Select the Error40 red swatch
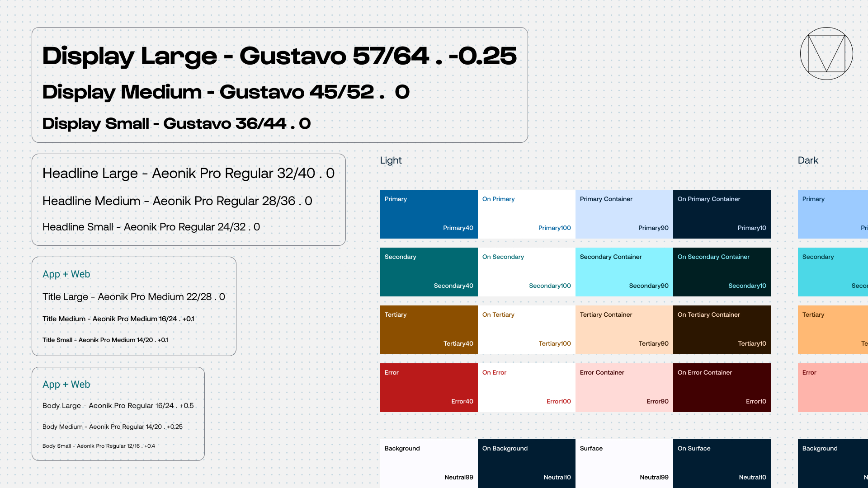This screenshot has width=868, height=488. 429,387
